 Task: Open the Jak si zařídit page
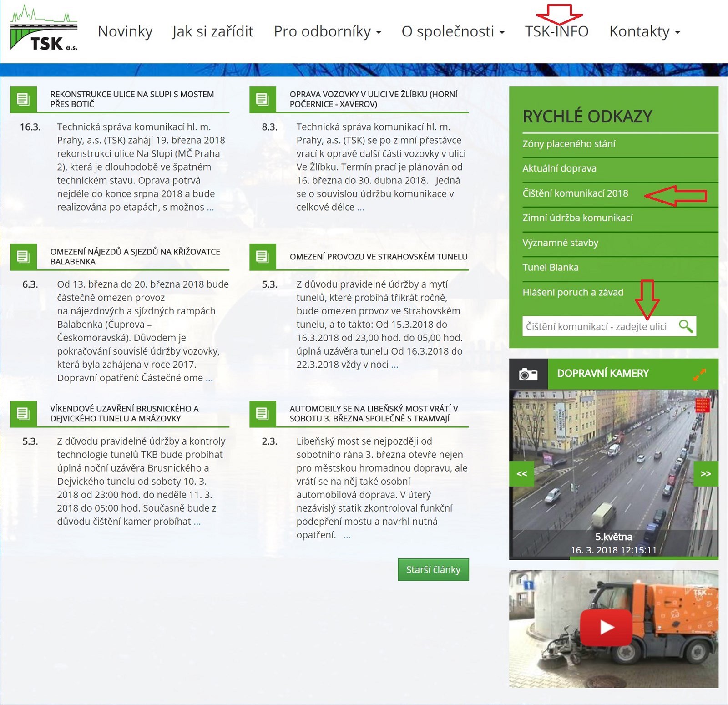click(x=212, y=31)
